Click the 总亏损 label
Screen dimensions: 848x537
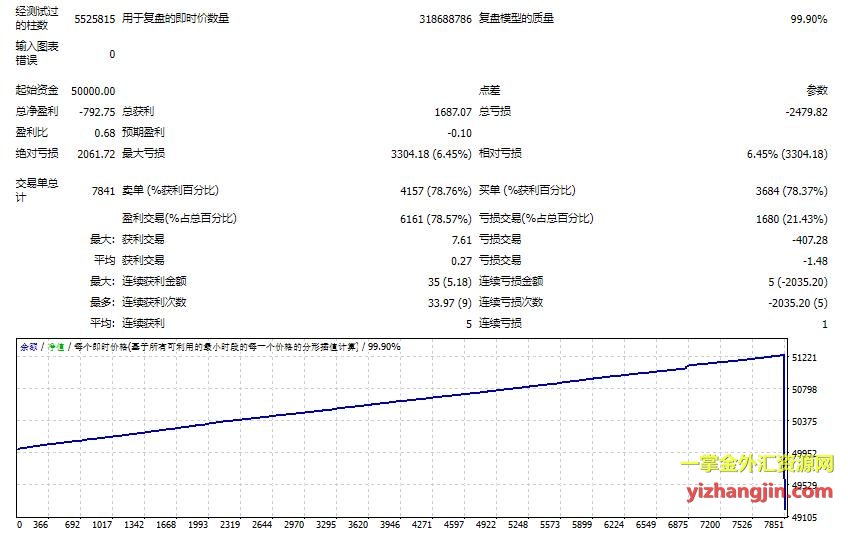pos(495,111)
